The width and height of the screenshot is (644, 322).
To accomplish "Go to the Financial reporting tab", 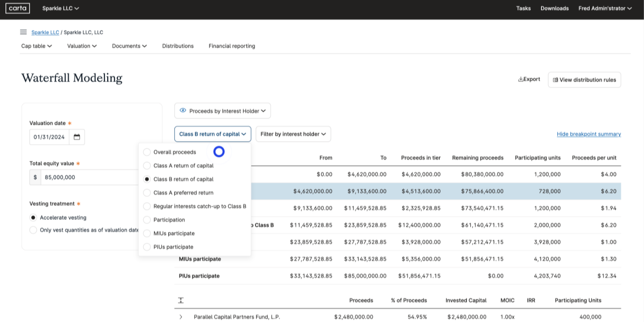I will [232, 46].
